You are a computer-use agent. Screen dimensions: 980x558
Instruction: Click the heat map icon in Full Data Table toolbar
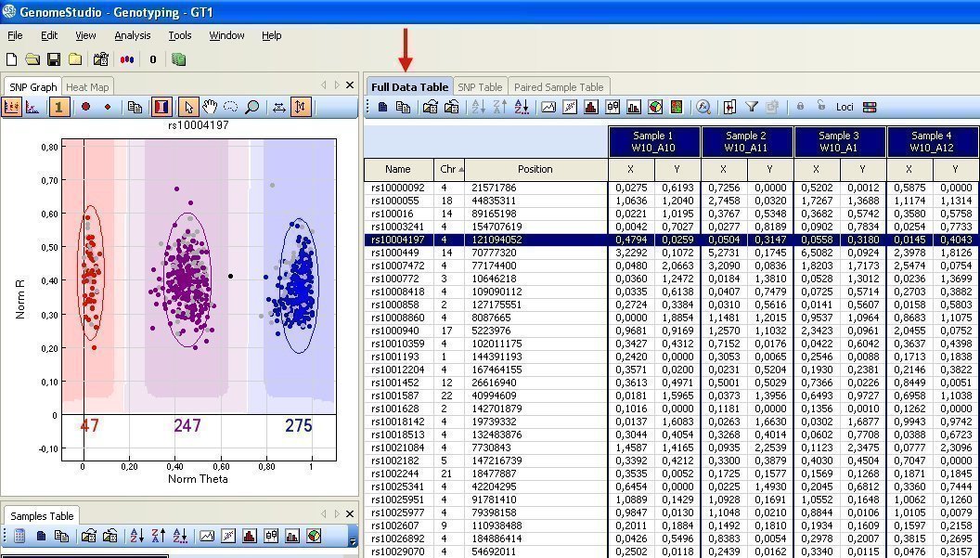coord(677,107)
